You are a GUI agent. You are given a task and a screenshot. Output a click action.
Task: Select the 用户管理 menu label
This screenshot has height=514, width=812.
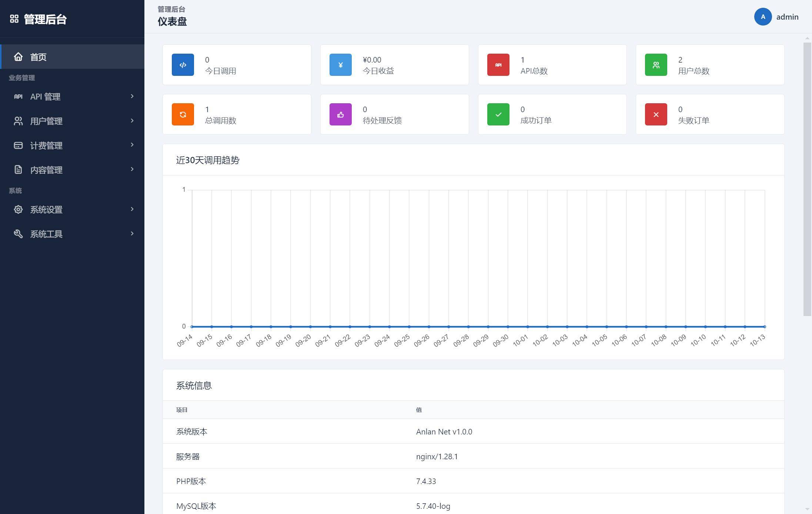46,121
